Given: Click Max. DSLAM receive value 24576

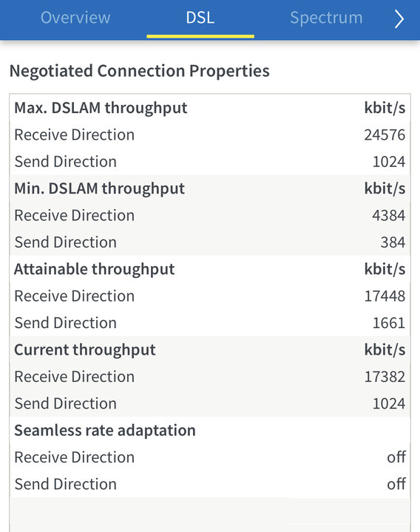Looking at the screenshot, I should click(385, 135).
